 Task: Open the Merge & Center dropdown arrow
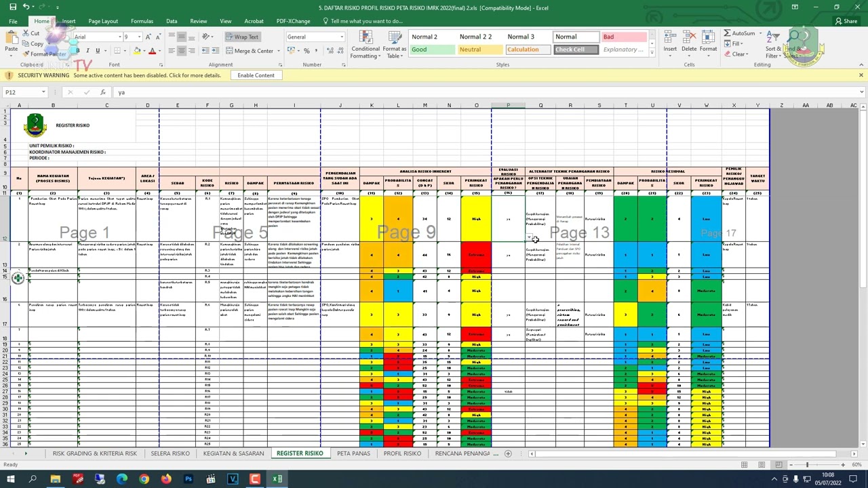pos(278,51)
